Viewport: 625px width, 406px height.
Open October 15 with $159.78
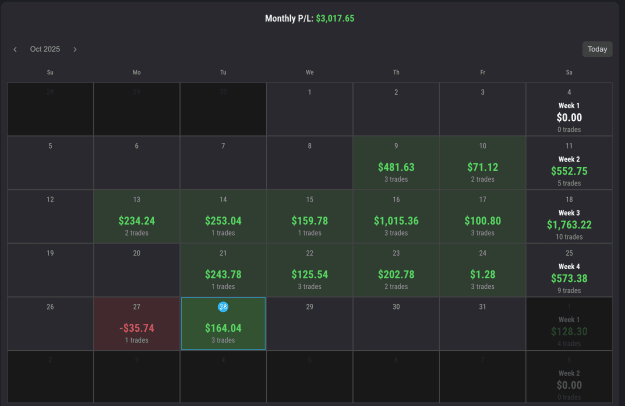[309, 216]
